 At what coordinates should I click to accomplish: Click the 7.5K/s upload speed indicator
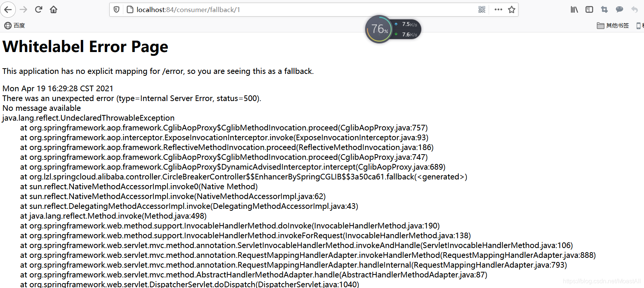(406, 24)
